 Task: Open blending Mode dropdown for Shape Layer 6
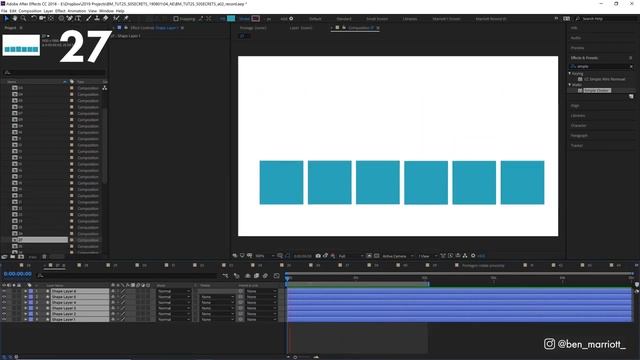click(174, 291)
